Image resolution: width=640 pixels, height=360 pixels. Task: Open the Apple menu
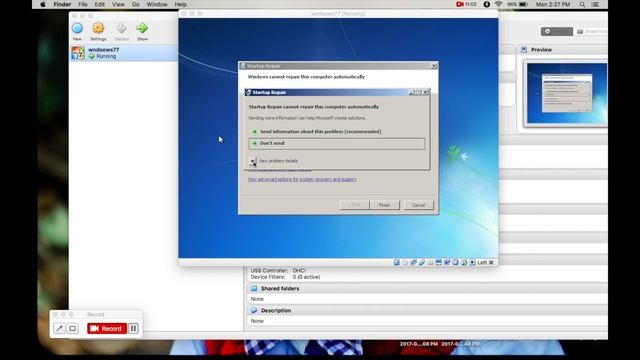43,4
